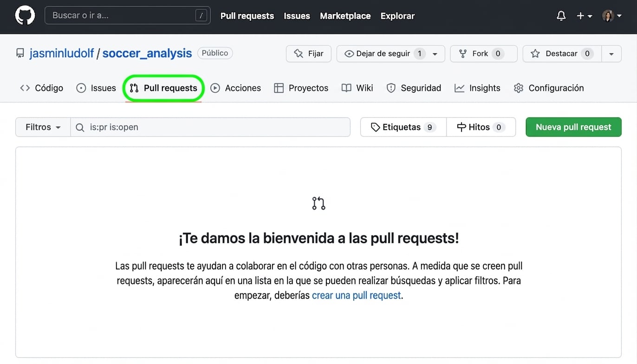Open user avatar profile menu
Image resolution: width=637 pixels, height=364 pixels.
611,16
